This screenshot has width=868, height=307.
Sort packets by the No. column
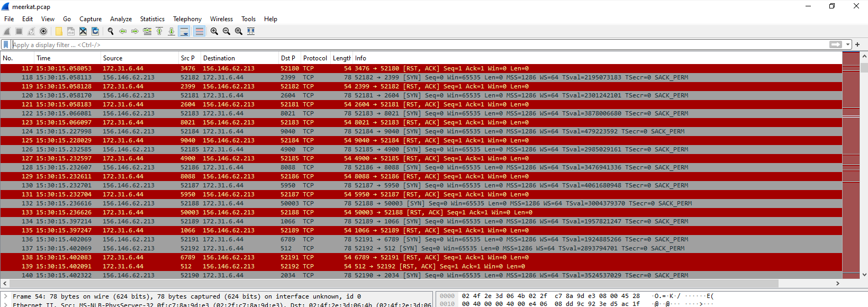[x=17, y=58]
